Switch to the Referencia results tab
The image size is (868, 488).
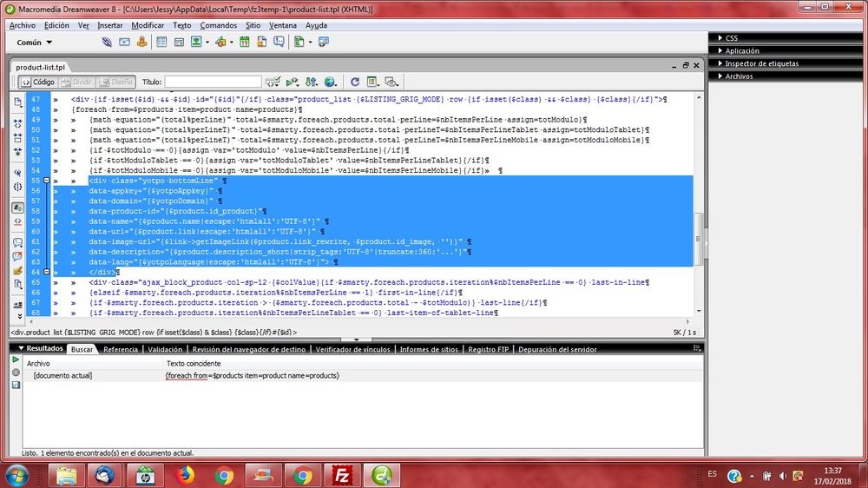(x=121, y=350)
